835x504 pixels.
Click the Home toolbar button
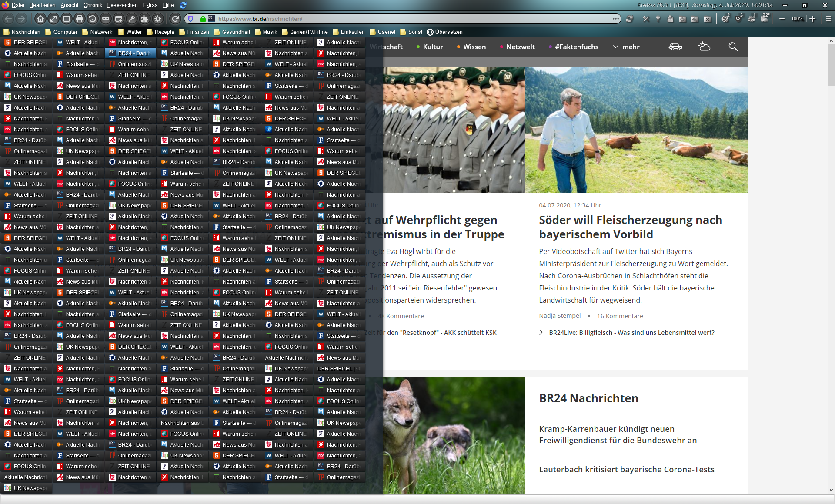[x=40, y=19]
